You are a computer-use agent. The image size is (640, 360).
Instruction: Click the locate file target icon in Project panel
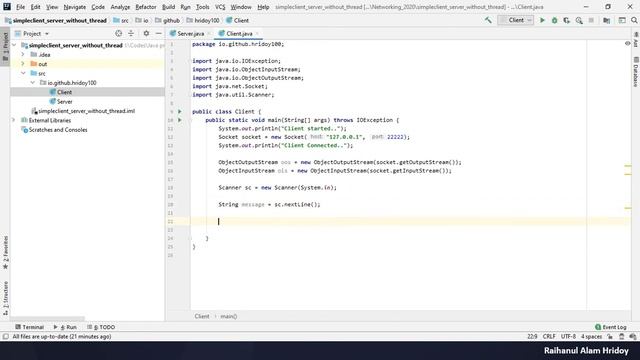pyautogui.click(x=118, y=33)
